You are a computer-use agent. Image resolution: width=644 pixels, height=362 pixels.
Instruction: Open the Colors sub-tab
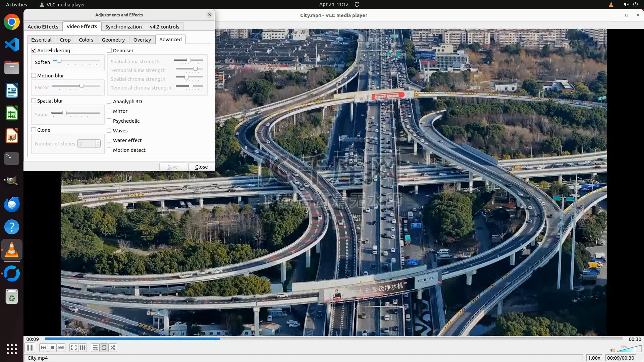86,40
